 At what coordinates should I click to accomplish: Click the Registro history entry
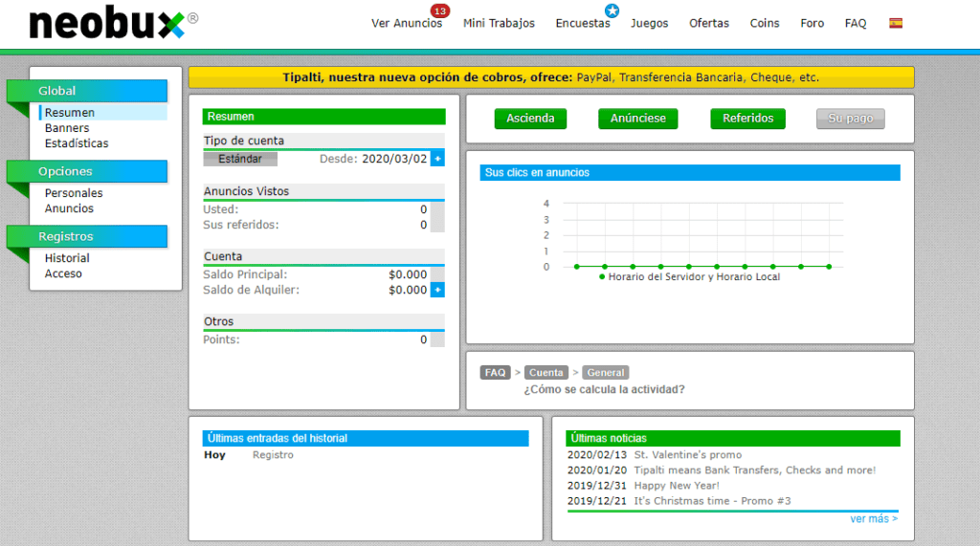pyautogui.click(x=273, y=455)
